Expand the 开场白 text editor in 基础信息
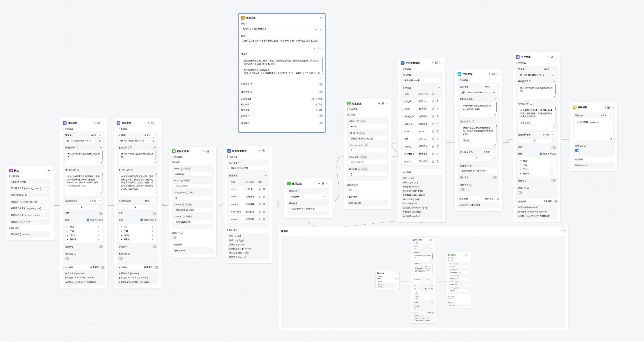The image size is (644, 342). click(321, 78)
